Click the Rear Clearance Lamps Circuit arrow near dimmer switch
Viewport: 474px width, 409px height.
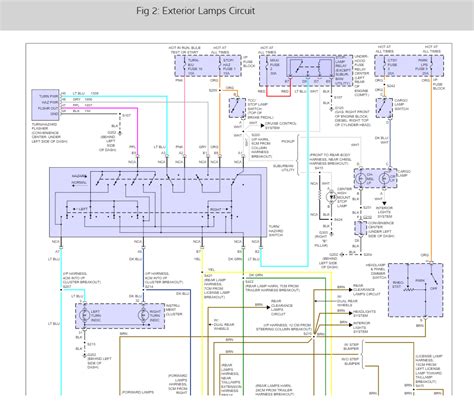click(x=350, y=290)
